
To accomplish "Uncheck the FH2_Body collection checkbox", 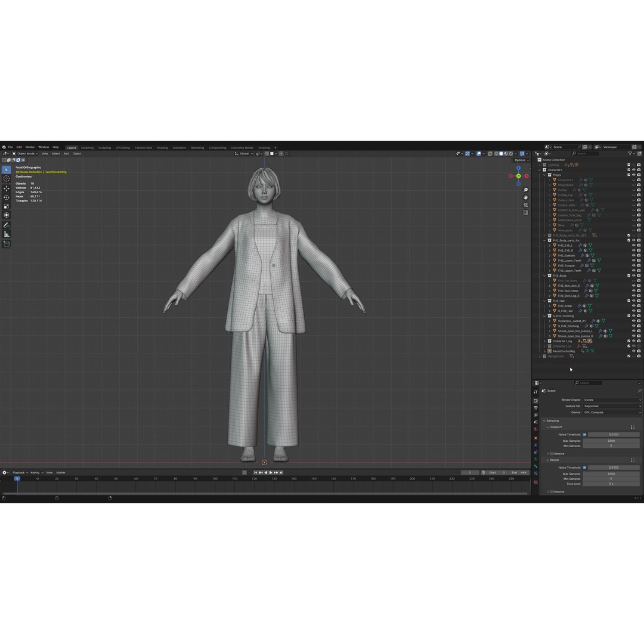I will click(629, 275).
